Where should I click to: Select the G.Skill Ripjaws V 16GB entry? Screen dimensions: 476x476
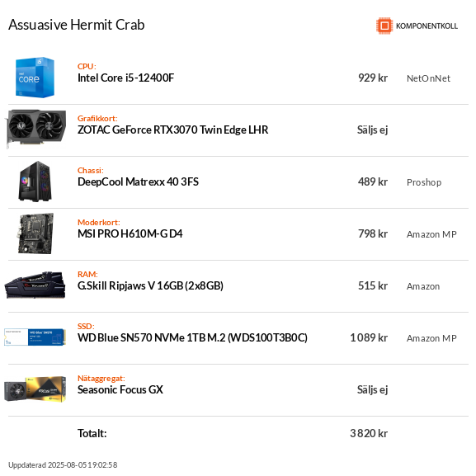coord(150,285)
